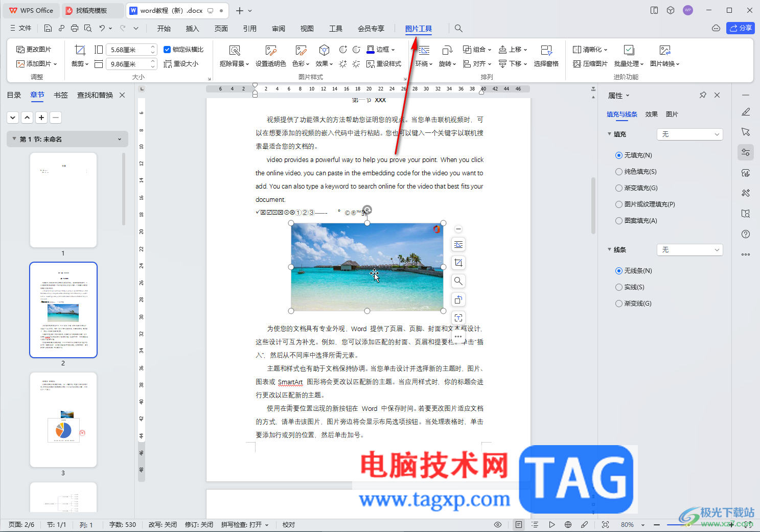The width and height of the screenshot is (760, 532).
Task: Open print preview from quick toolbar
Action: point(88,28)
